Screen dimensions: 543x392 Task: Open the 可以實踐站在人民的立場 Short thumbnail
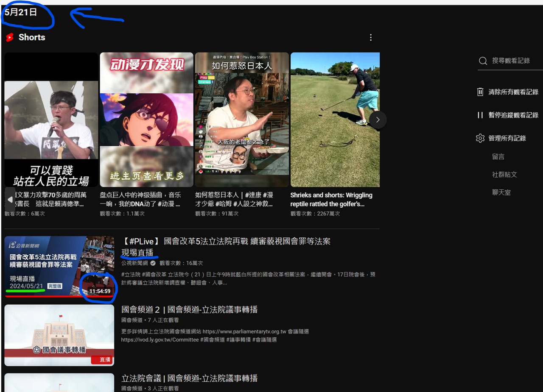pyautogui.click(x=51, y=120)
